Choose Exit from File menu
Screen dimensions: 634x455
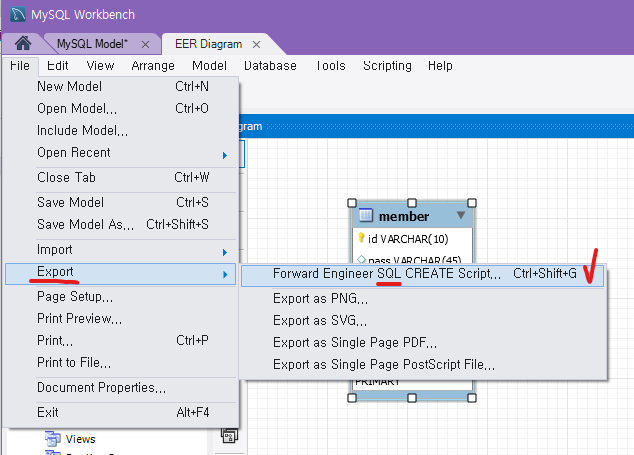pos(121,413)
